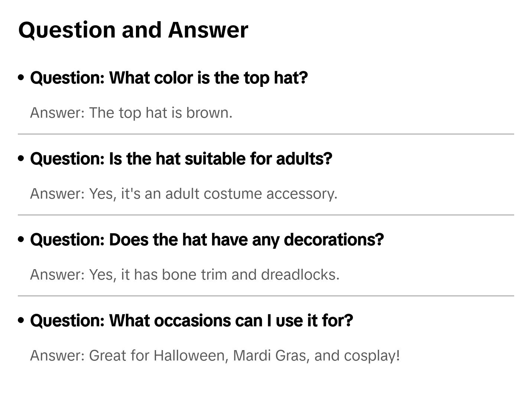Click the word "brown" in the first answer
The image size is (532, 398).
coord(208,113)
